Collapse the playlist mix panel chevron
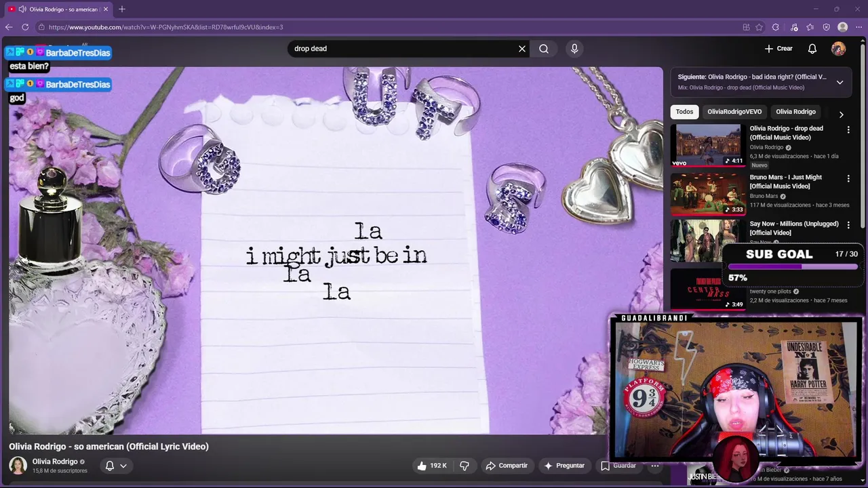 [x=840, y=82]
